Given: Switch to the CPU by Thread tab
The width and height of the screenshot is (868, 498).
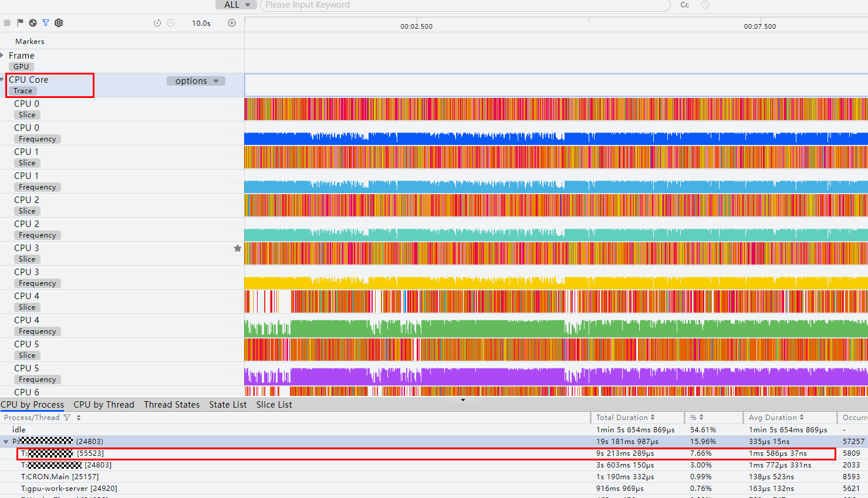Looking at the screenshot, I should [x=104, y=405].
